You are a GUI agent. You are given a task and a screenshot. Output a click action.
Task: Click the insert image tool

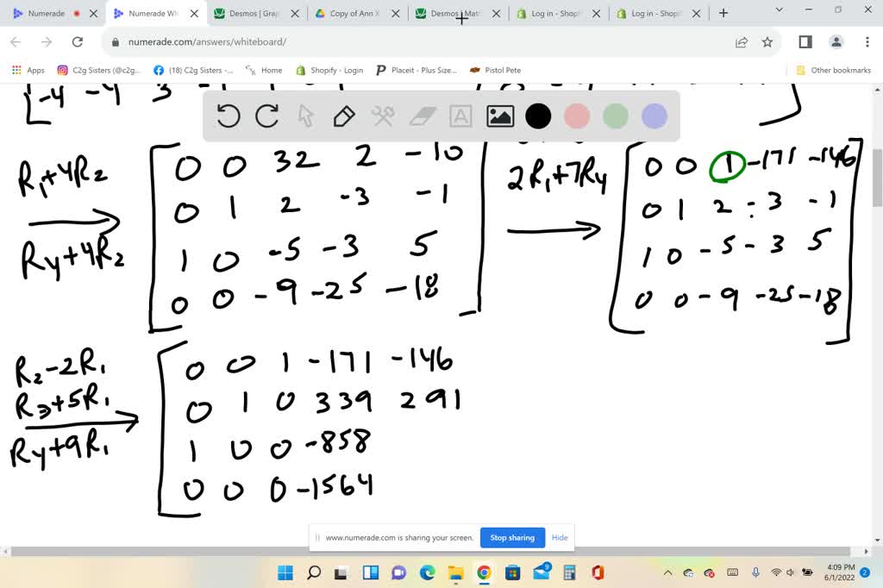[x=498, y=116]
